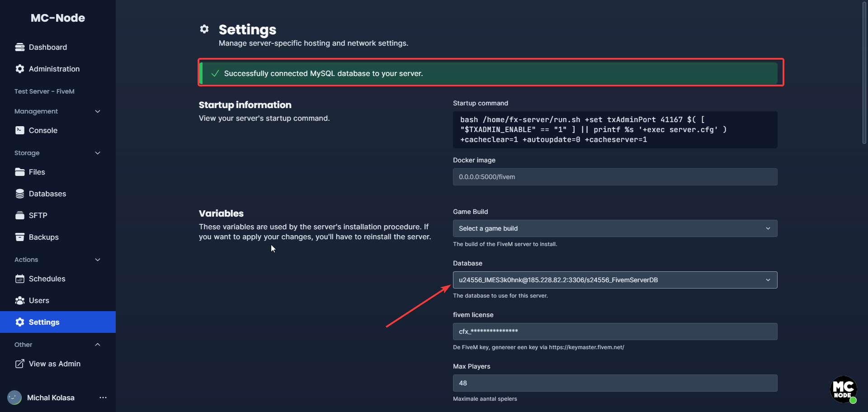868x412 pixels.
Task: Click the Michal Kolasa avatar
Action: click(x=14, y=398)
